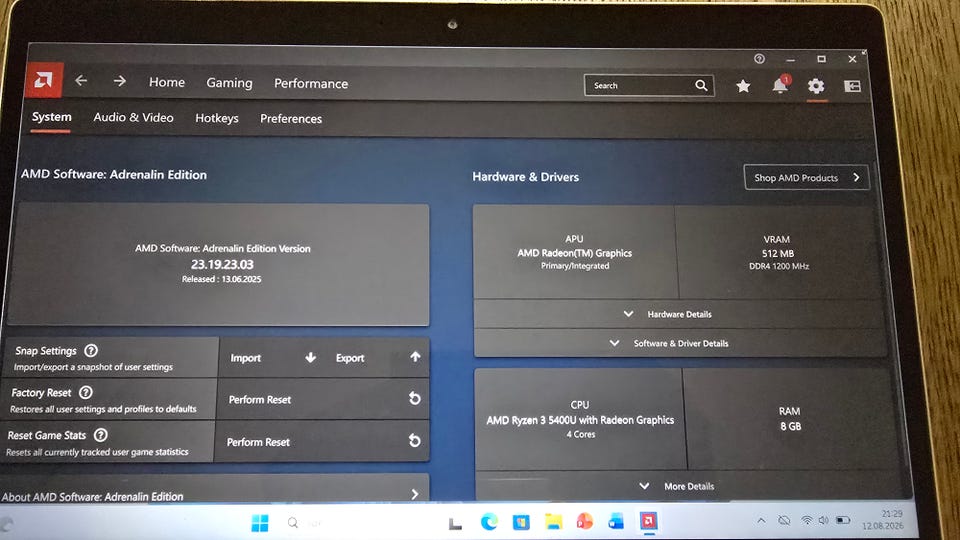Click AMD Ryzen 3 5400U CPU text
Viewport: 960px width, 540px height.
point(580,420)
